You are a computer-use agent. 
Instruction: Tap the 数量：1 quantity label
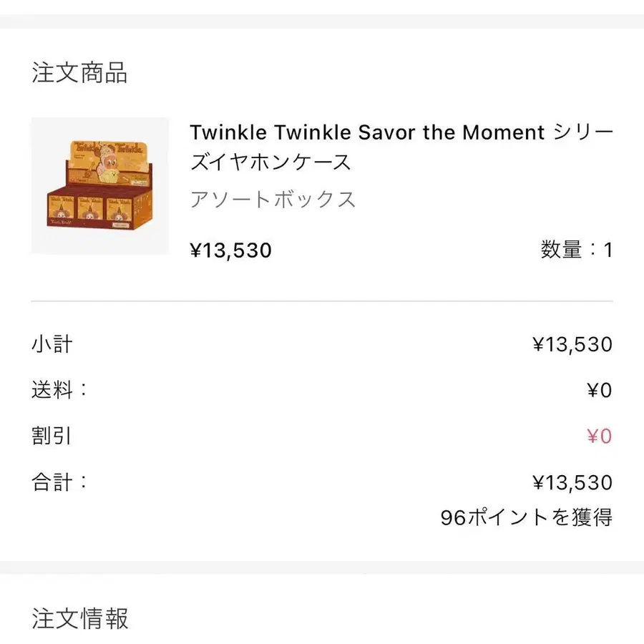pyautogui.click(x=577, y=250)
